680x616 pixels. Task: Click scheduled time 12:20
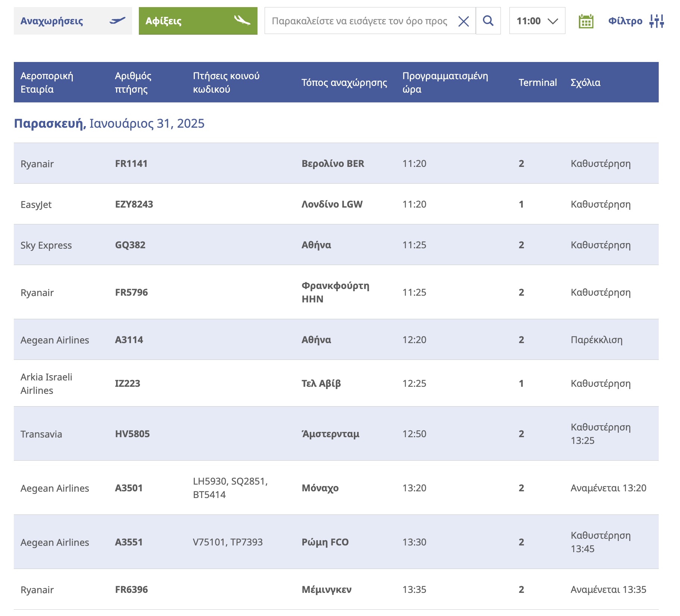tap(414, 340)
